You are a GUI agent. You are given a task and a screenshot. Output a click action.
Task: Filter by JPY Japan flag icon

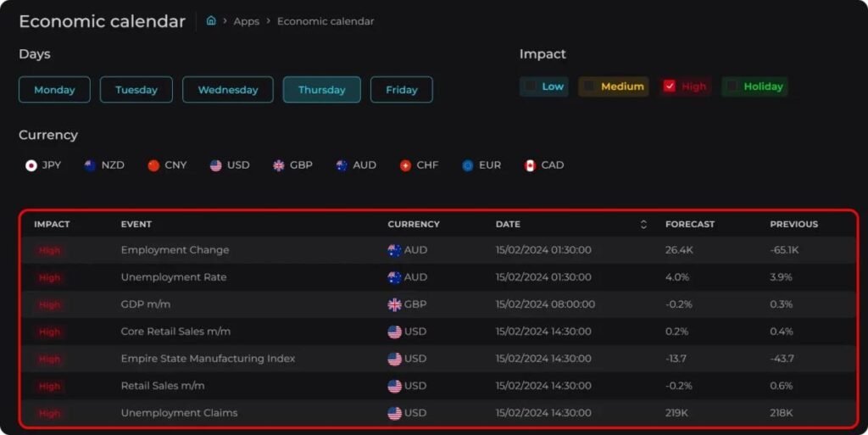pyautogui.click(x=31, y=165)
